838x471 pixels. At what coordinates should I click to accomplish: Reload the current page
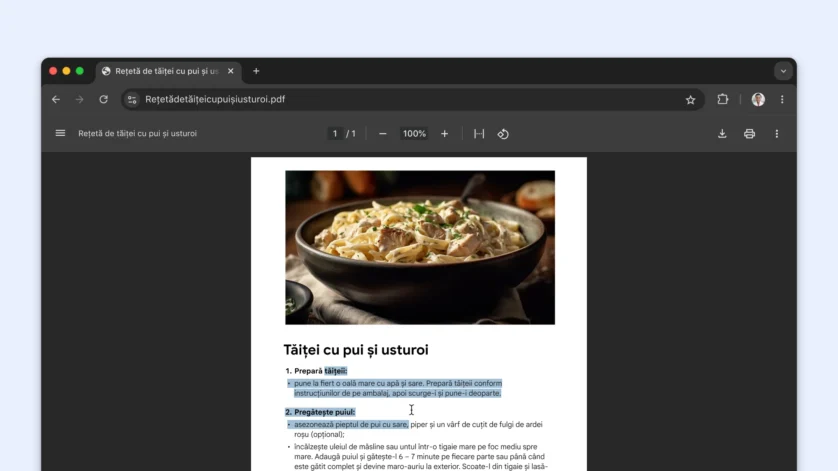pyautogui.click(x=103, y=99)
